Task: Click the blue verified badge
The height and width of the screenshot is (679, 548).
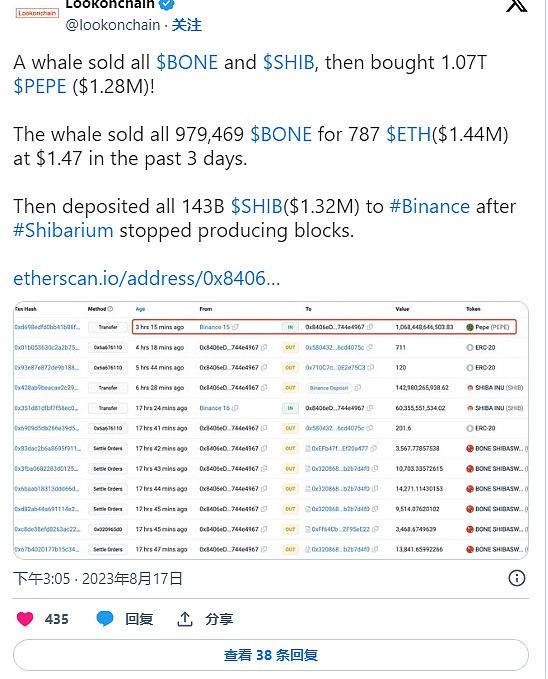Action: [x=167, y=4]
